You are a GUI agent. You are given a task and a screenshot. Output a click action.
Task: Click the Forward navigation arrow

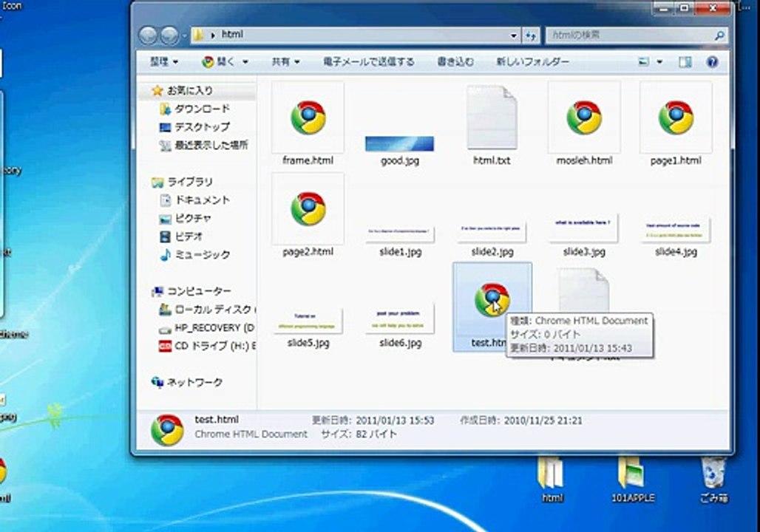(169, 35)
